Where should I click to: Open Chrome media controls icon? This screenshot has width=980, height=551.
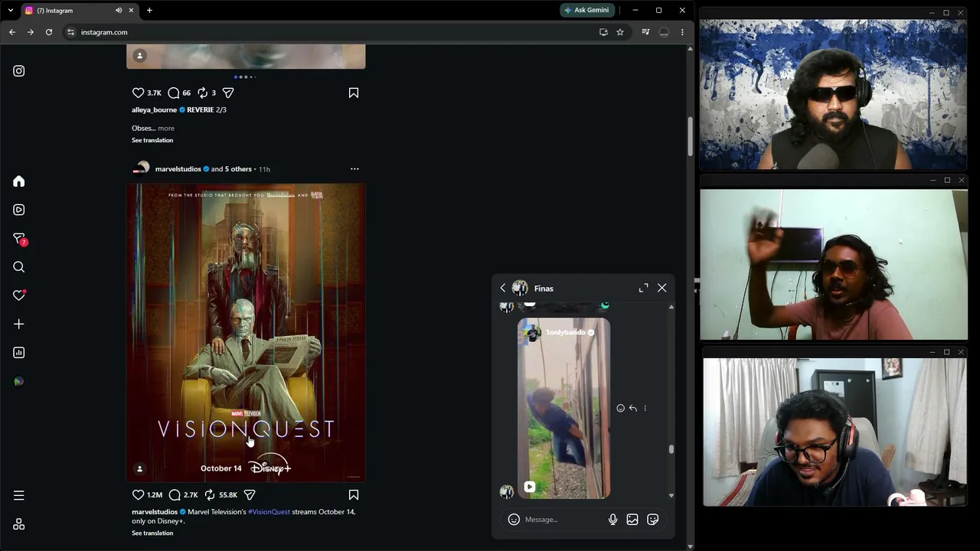point(645,32)
